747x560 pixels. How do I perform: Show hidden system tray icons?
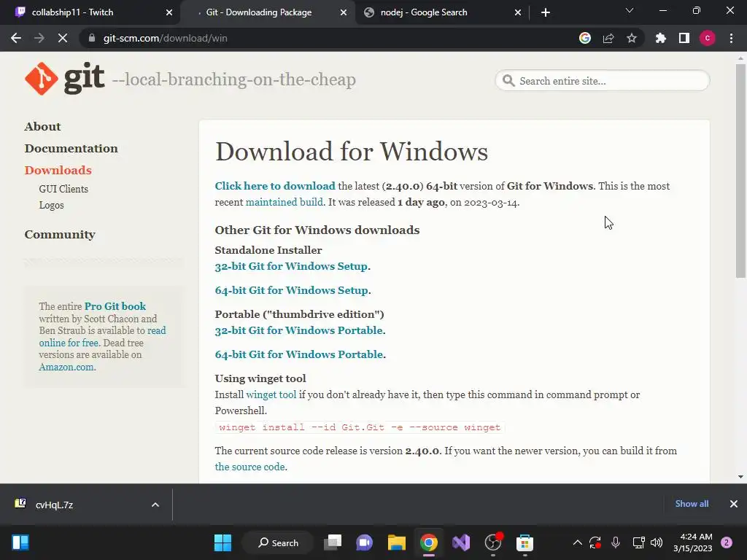coord(578,542)
